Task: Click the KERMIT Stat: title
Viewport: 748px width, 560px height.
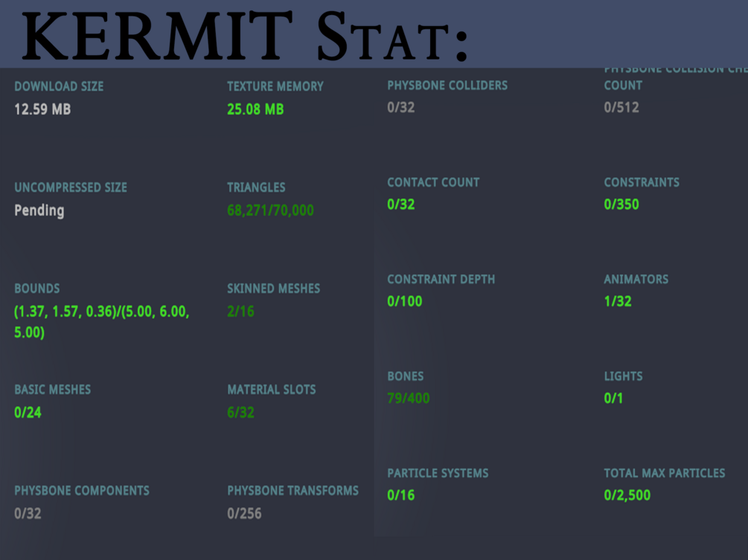Action: [x=245, y=36]
